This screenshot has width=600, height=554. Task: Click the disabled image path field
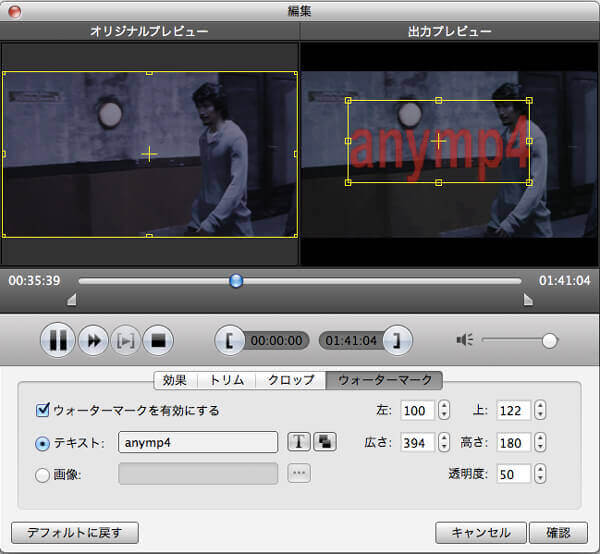pos(198,474)
